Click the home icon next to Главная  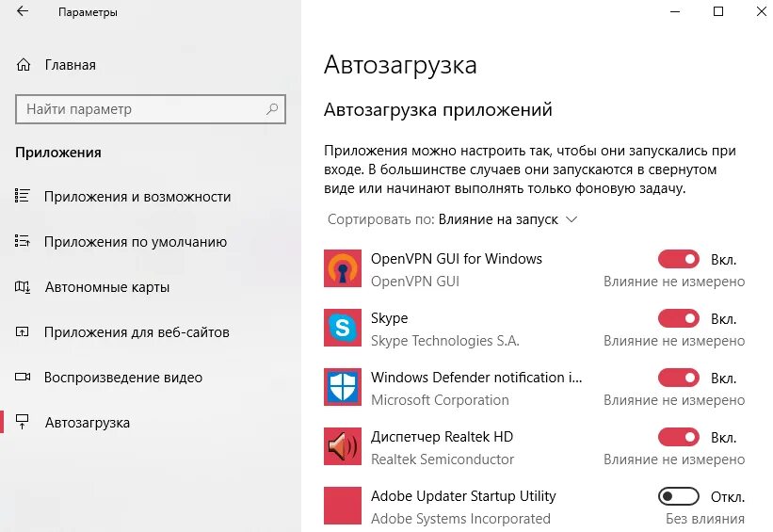click(24, 65)
